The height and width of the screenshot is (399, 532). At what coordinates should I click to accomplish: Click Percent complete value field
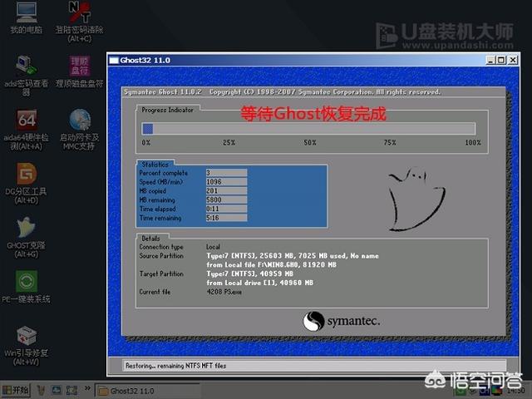(226, 173)
